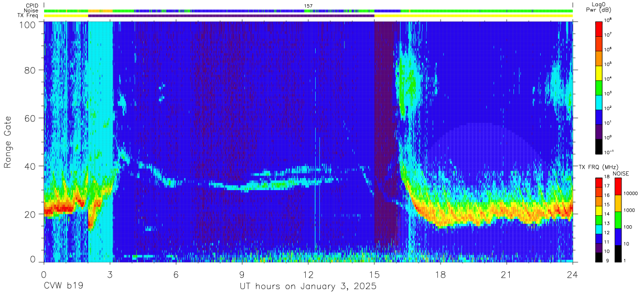Select the orange segment of noise colorbar
This screenshot has height=297, width=644.
(x=619, y=203)
